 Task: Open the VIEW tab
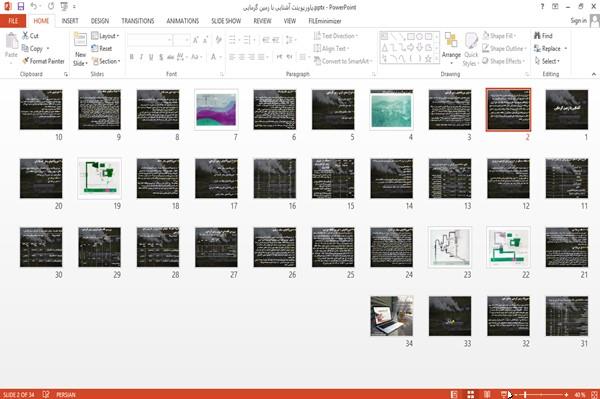coord(290,21)
